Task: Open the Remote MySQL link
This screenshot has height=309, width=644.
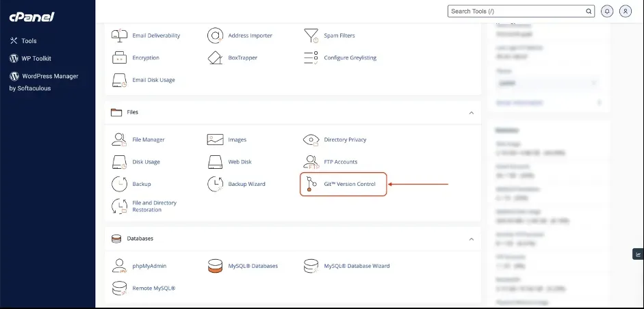Action: coord(153,288)
